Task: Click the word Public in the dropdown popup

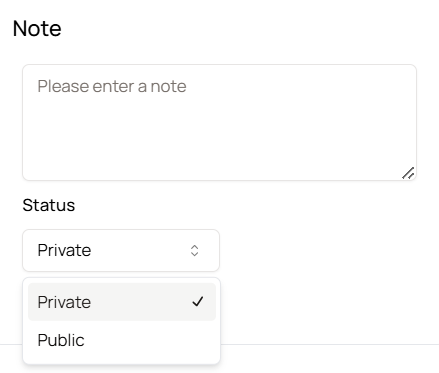Action: coord(61,340)
